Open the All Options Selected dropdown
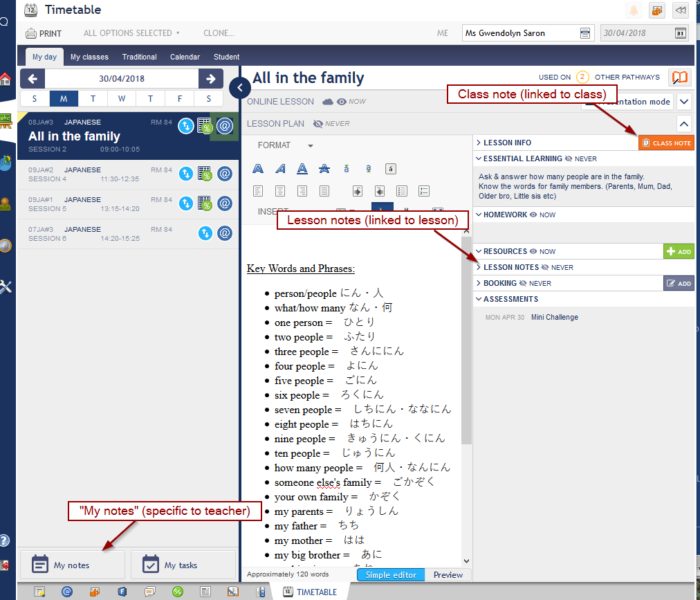This screenshot has height=600, width=700. 131,33
